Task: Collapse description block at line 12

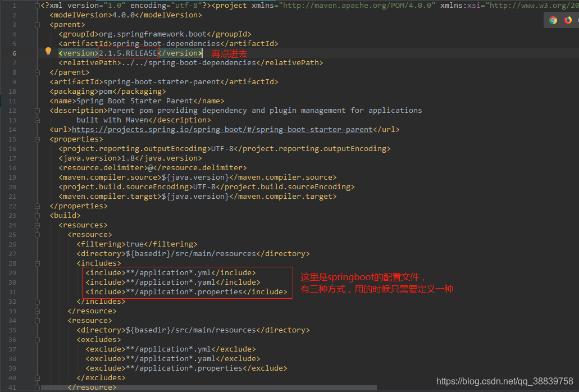Action: [x=37, y=111]
